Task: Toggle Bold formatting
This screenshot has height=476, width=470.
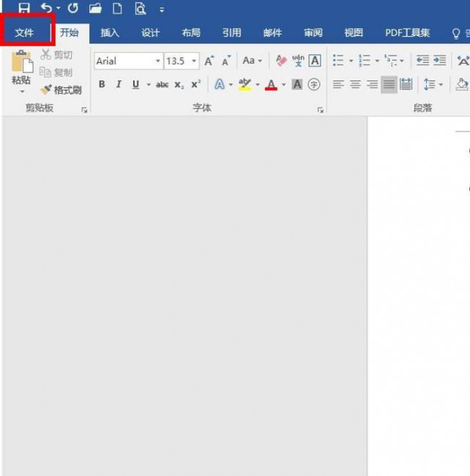Action: click(102, 84)
